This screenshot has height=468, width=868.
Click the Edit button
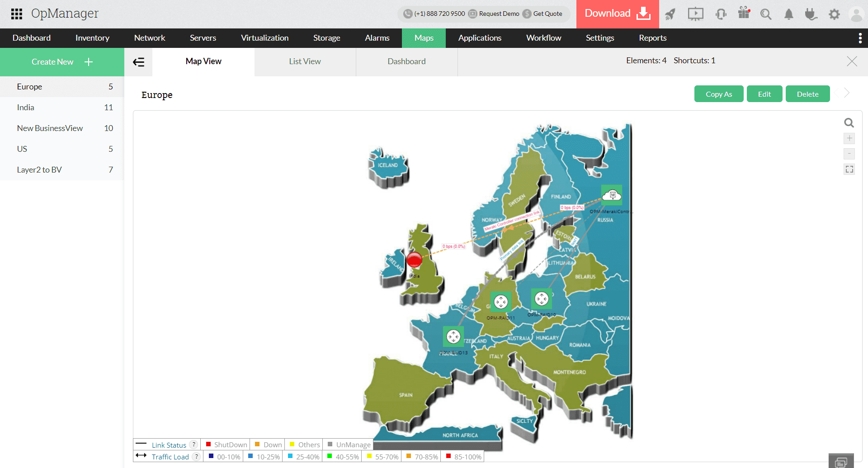point(764,94)
